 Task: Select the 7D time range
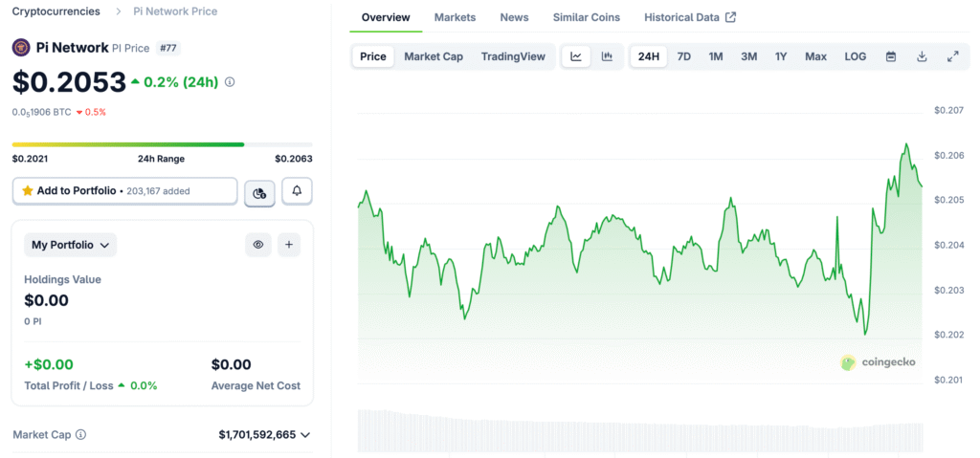pos(683,56)
